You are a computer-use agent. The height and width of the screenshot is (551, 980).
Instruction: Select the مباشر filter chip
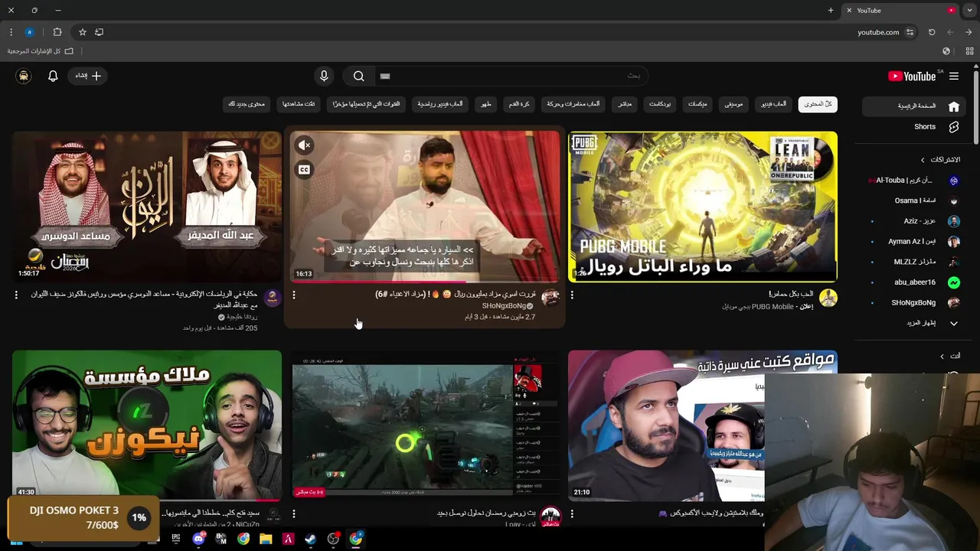click(625, 104)
